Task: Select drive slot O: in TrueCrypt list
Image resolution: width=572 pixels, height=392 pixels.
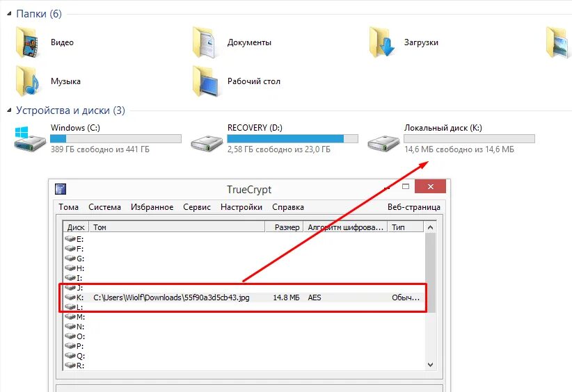Action: 74,336
